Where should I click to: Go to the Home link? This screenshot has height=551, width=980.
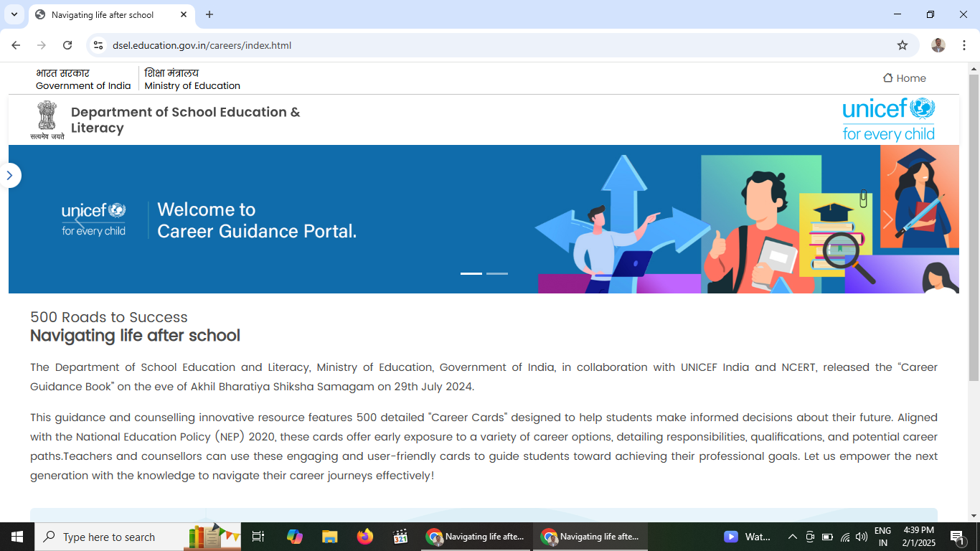point(904,78)
